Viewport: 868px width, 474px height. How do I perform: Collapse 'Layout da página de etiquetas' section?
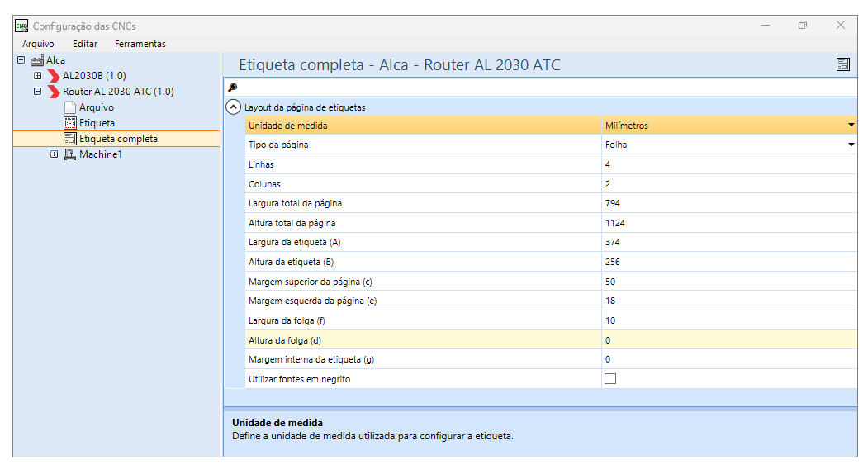pyautogui.click(x=234, y=107)
